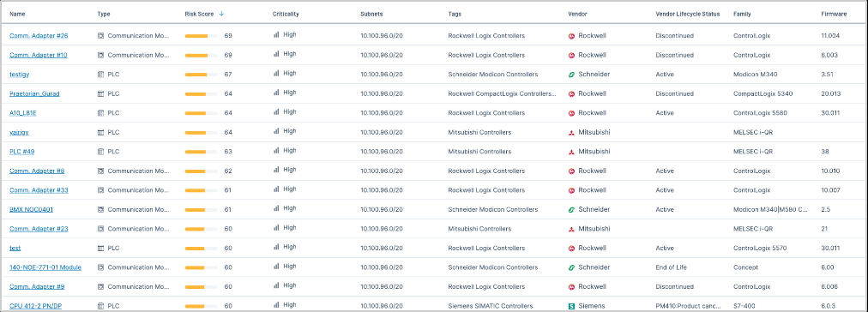
Task: Click the Criticality column header
Action: click(286, 14)
